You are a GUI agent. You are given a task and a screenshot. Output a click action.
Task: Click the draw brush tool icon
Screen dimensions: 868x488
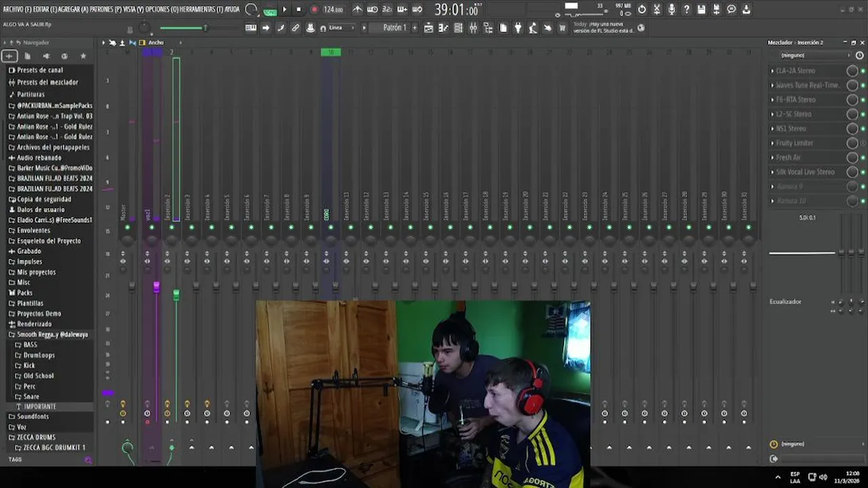click(281, 28)
